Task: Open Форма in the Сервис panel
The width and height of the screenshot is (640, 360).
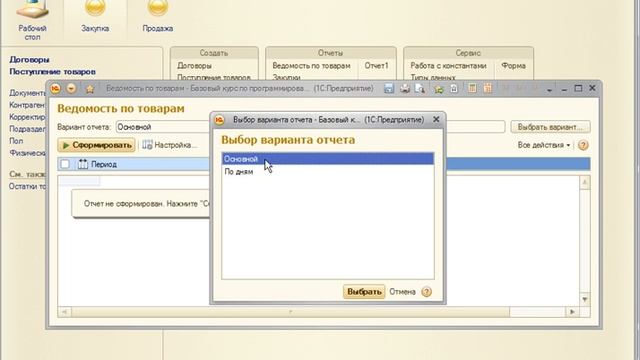Action: [x=513, y=66]
